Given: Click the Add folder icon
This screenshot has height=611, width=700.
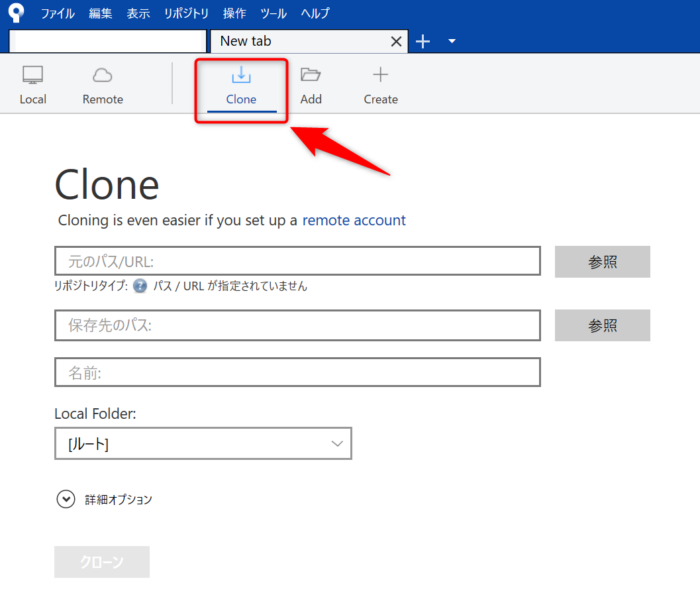Looking at the screenshot, I should 311,76.
